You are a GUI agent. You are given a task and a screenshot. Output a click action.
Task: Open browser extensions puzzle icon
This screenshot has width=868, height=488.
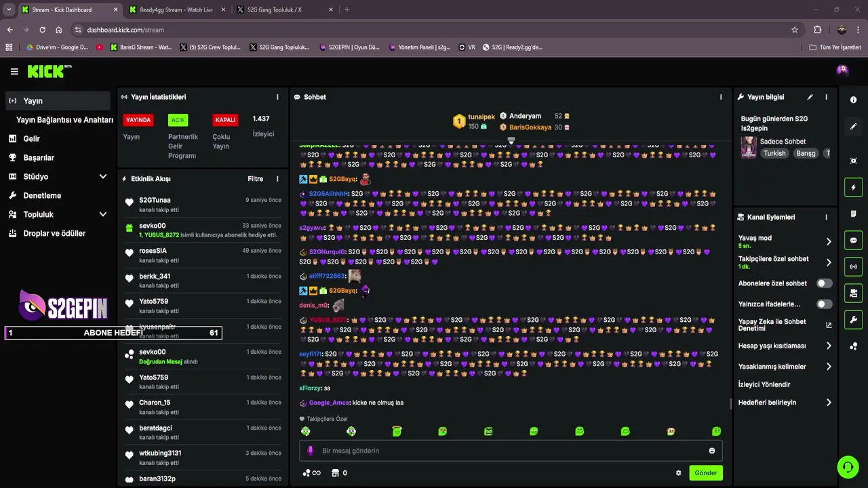(817, 30)
